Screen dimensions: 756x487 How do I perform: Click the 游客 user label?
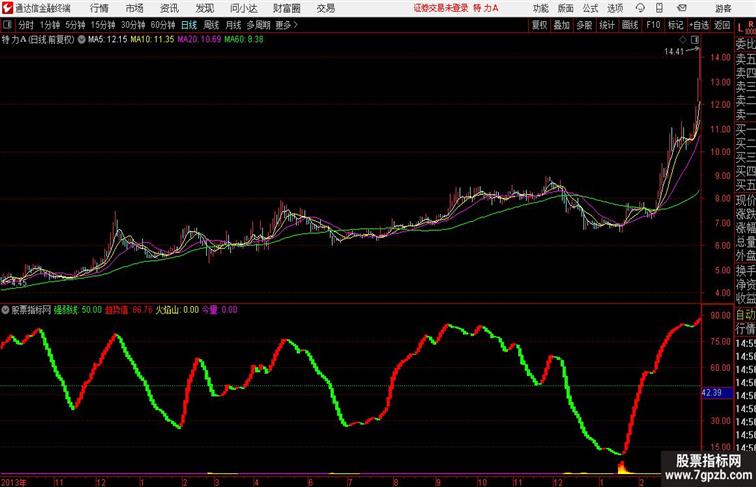click(723, 8)
